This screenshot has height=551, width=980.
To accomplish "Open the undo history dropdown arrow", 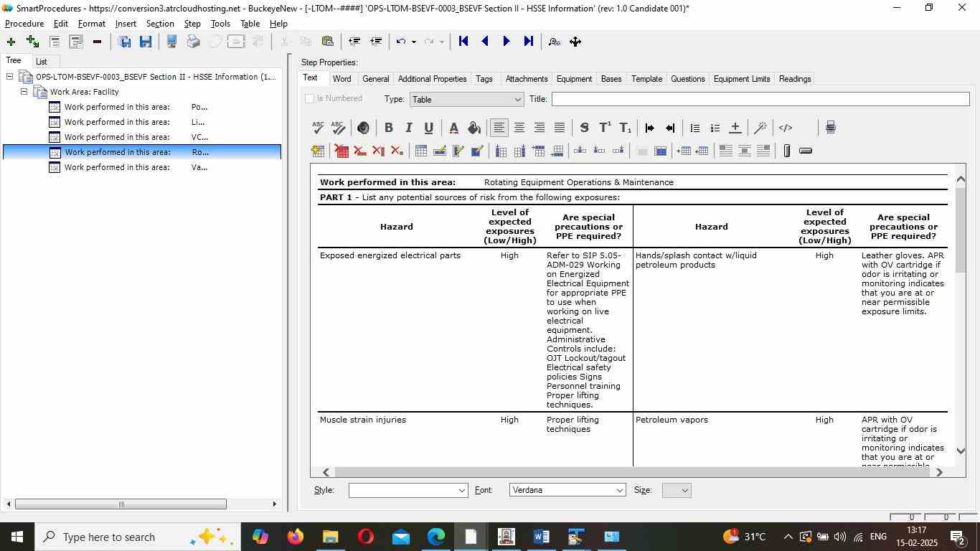I will pos(413,42).
